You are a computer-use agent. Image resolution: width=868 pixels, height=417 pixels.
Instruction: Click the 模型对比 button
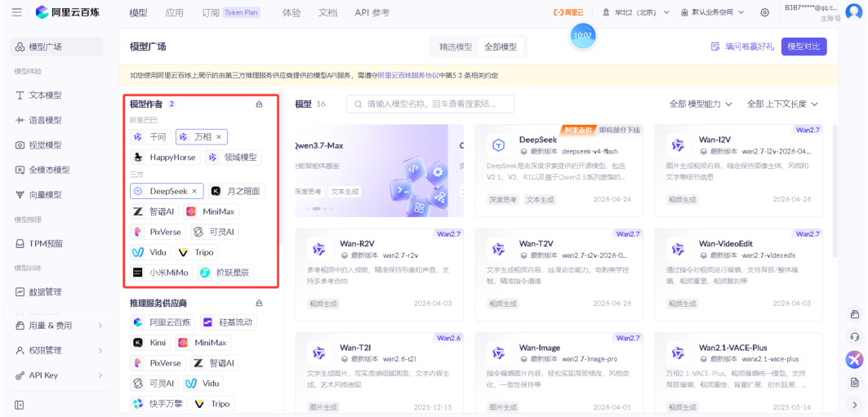click(x=803, y=47)
